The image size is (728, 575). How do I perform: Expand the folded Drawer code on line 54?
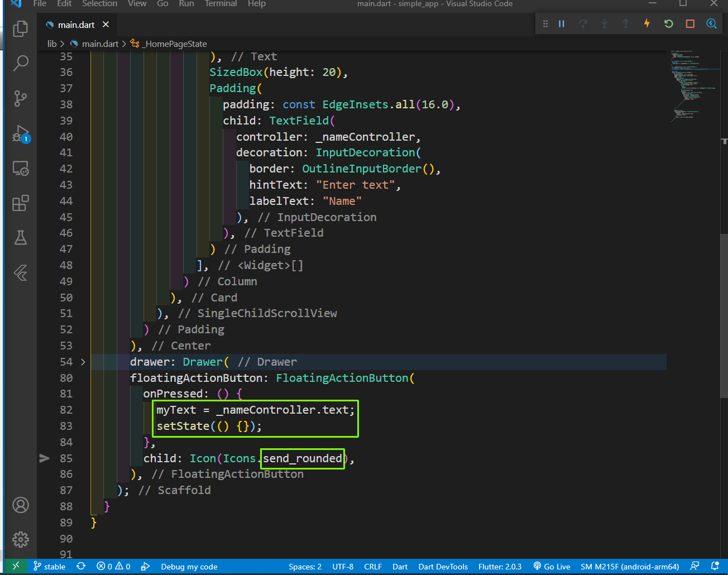pos(83,362)
